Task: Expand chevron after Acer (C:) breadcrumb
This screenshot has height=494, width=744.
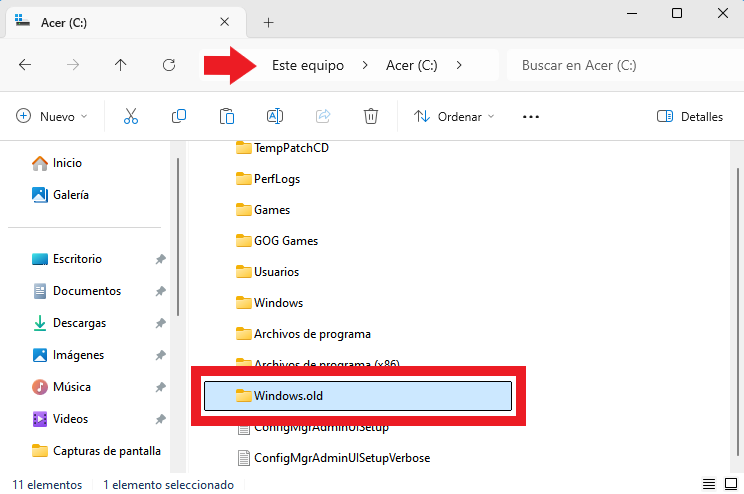Action: pos(458,65)
